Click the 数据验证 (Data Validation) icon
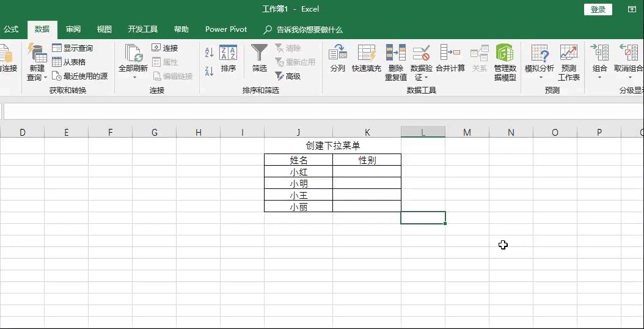This screenshot has width=644, height=329. point(421,53)
